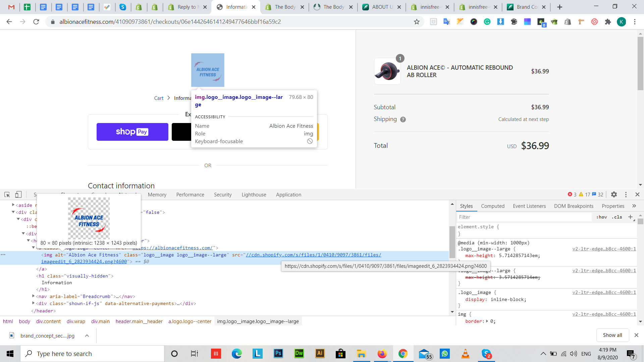Expand the div shown-if-js node
The width and height of the screenshot is (644, 362).
pos(33,303)
